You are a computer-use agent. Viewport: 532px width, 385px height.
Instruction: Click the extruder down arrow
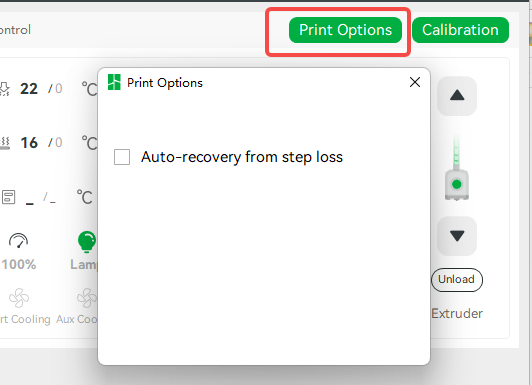point(457,236)
